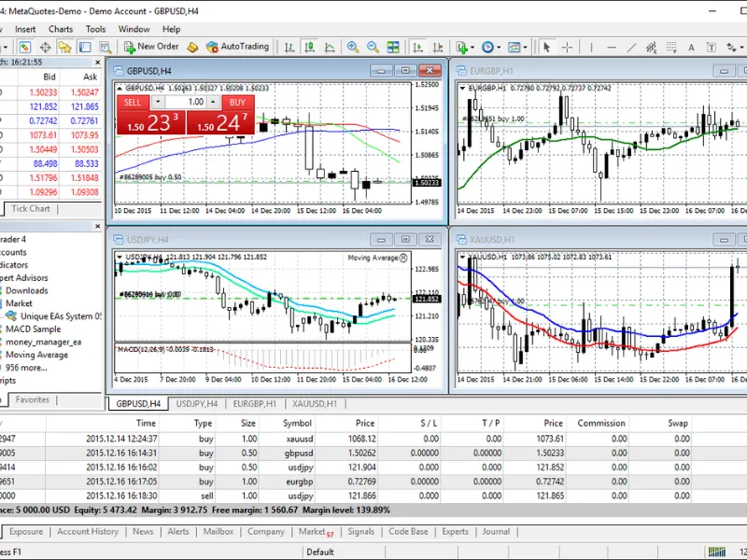Click the connection status bars icon

coord(716,552)
